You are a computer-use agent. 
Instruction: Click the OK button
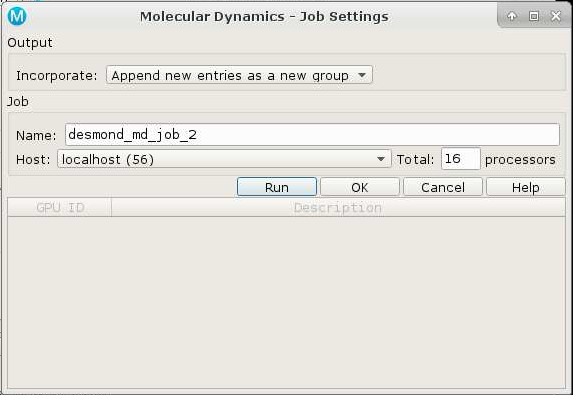[x=360, y=187]
